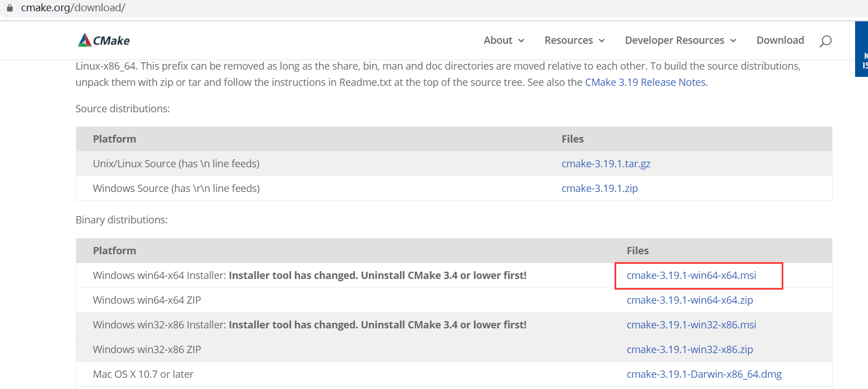
Task: Download cmake-3.19.1-win64-x64.msi installer
Action: [x=691, y=276]
